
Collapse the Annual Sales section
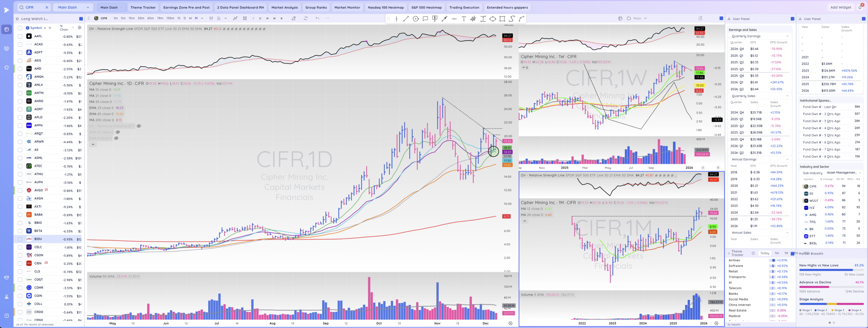click(787, 232)
